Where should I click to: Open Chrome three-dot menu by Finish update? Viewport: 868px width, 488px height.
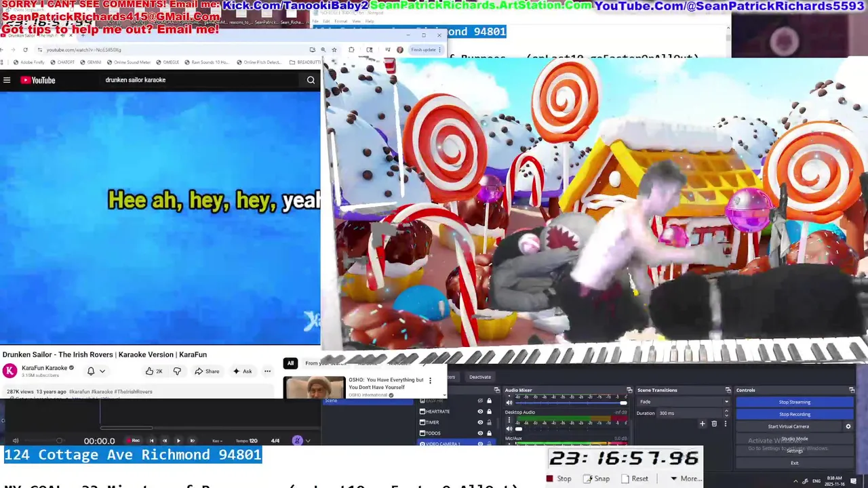(x=439, y=49)
